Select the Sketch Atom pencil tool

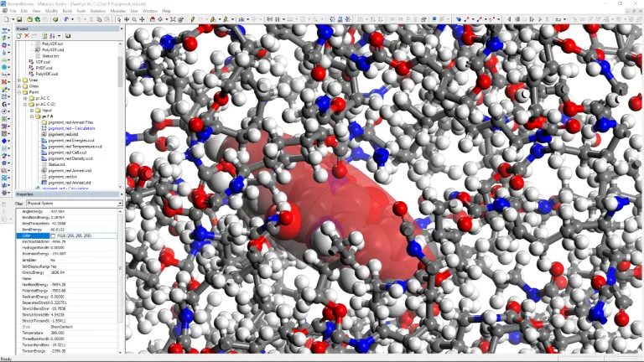[x=192, y=19]
